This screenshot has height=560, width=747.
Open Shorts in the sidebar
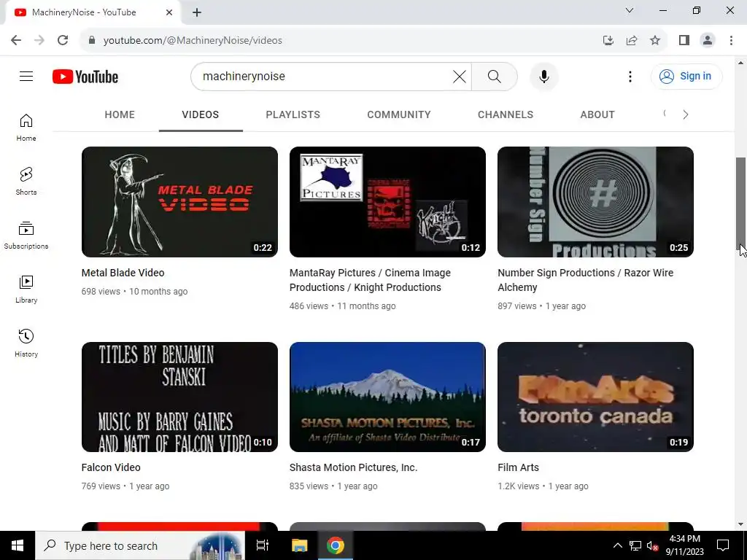26,181
